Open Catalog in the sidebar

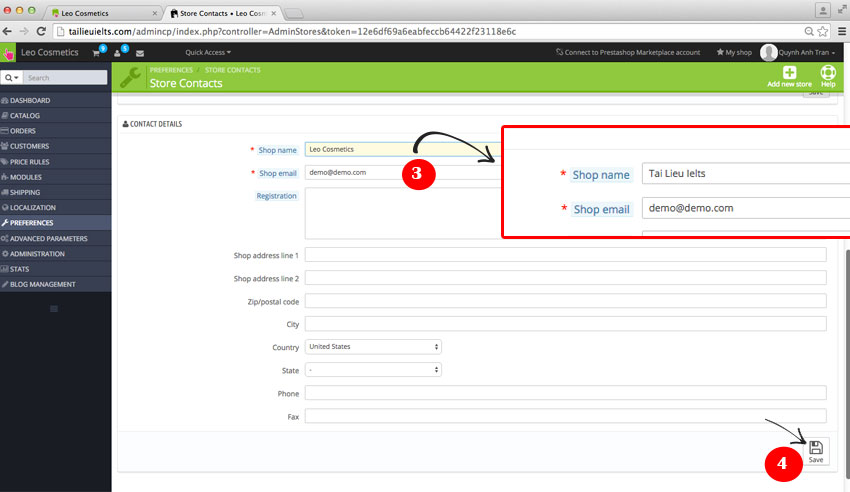[x=26, y=116]
